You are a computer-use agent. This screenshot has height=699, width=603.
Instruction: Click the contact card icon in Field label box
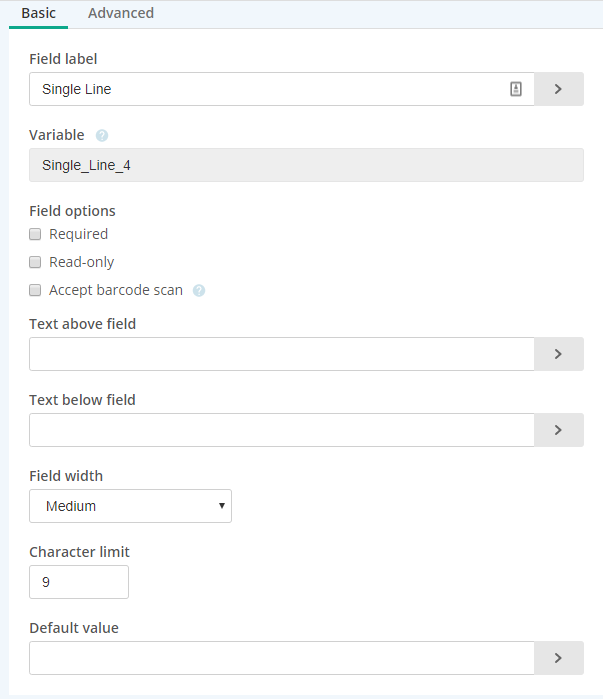(x=516, y=89)
